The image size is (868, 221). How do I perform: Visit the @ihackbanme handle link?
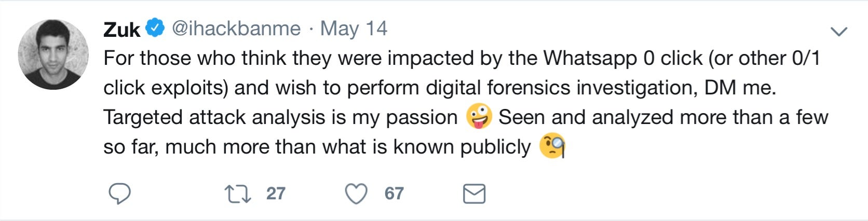pos(236,29)
